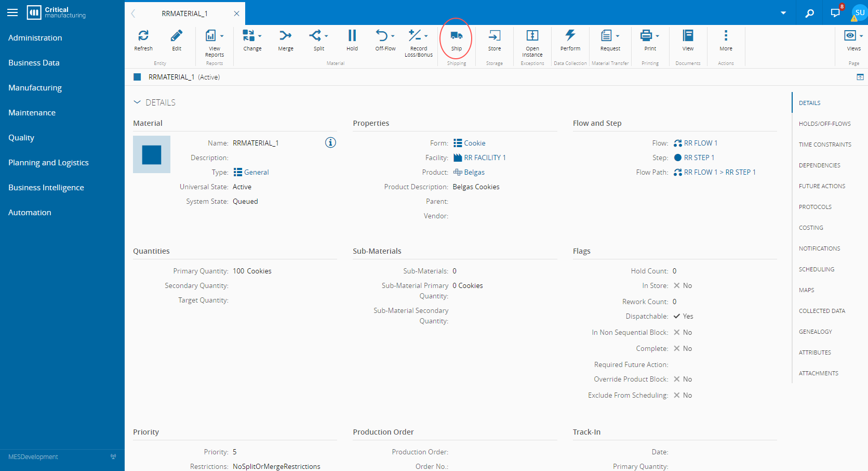Close the RRMATERIAL_1 tab
This screenshot has width=868, height=471.
236,14
